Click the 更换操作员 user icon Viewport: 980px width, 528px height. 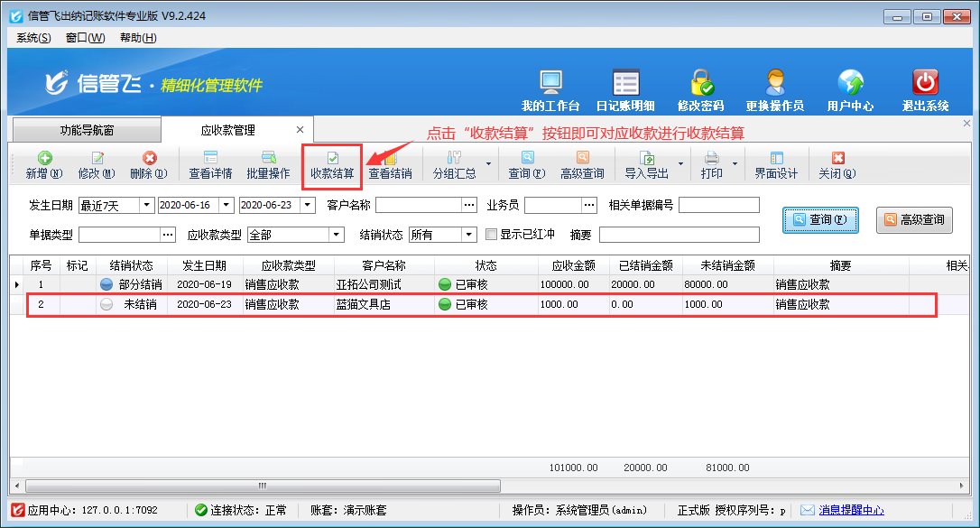[774, 84]
